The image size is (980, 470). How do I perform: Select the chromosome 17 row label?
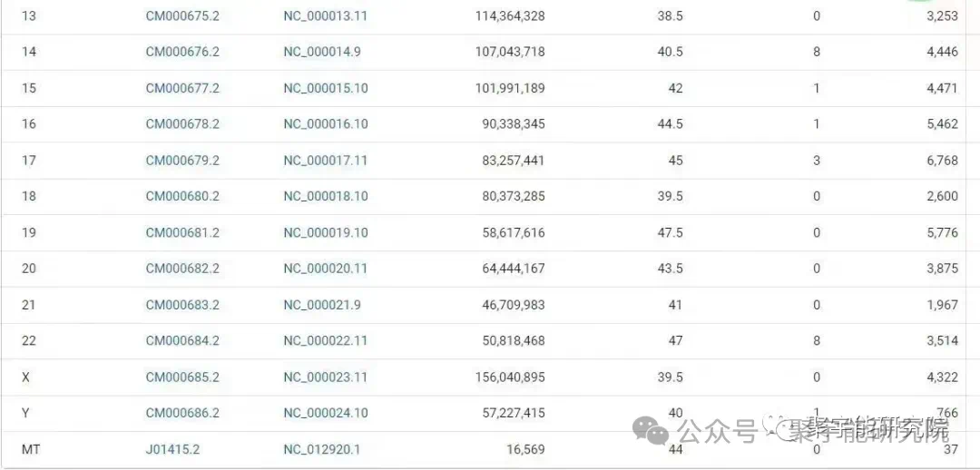tap(29, 161)
